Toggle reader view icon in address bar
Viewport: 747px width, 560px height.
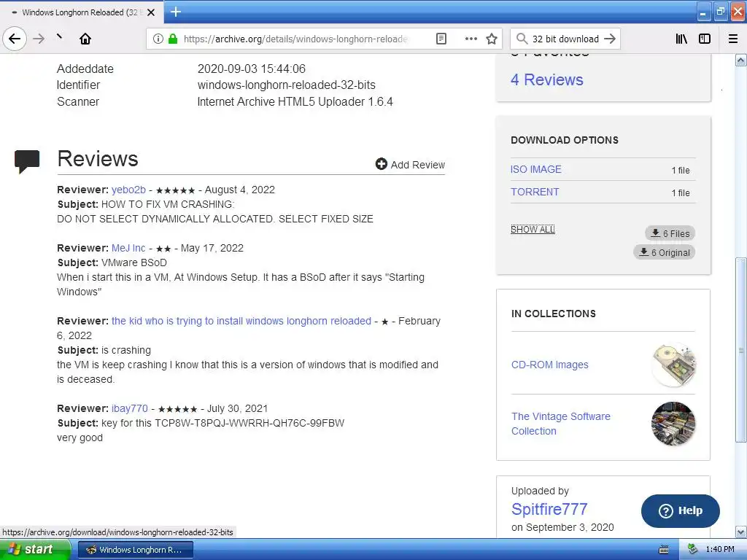pos(441,39)
